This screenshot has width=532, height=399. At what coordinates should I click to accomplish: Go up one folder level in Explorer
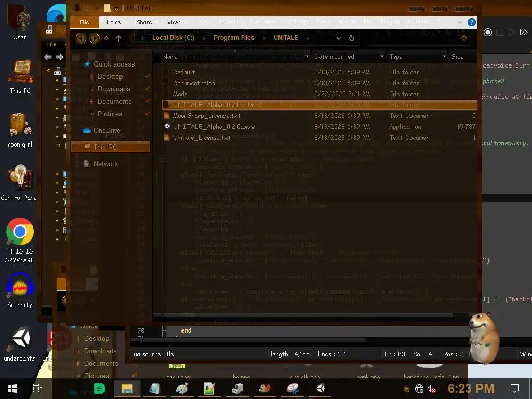click(x=118, y=38)
